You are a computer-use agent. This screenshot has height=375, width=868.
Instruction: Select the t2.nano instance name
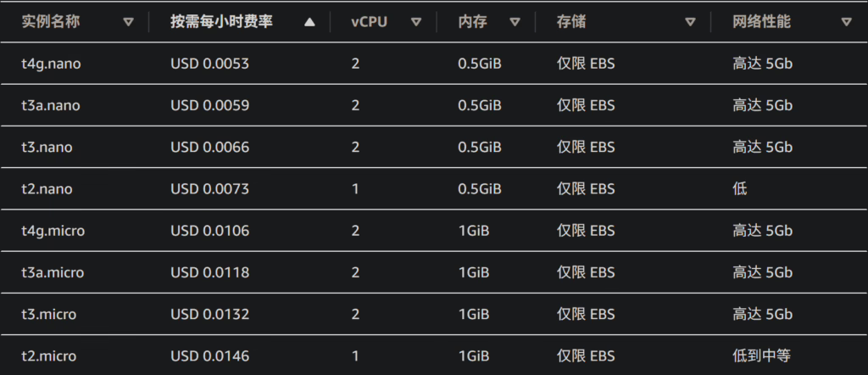click(x=47, y=189)
